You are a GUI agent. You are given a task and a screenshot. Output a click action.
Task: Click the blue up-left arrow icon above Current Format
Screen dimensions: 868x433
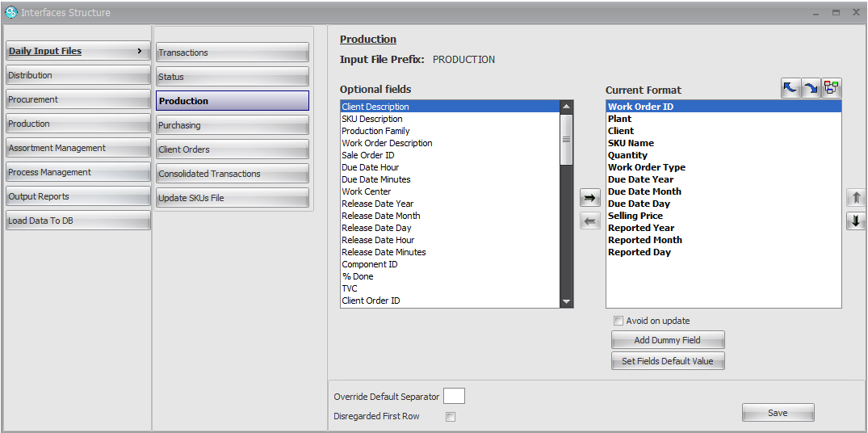coord(791,88)
